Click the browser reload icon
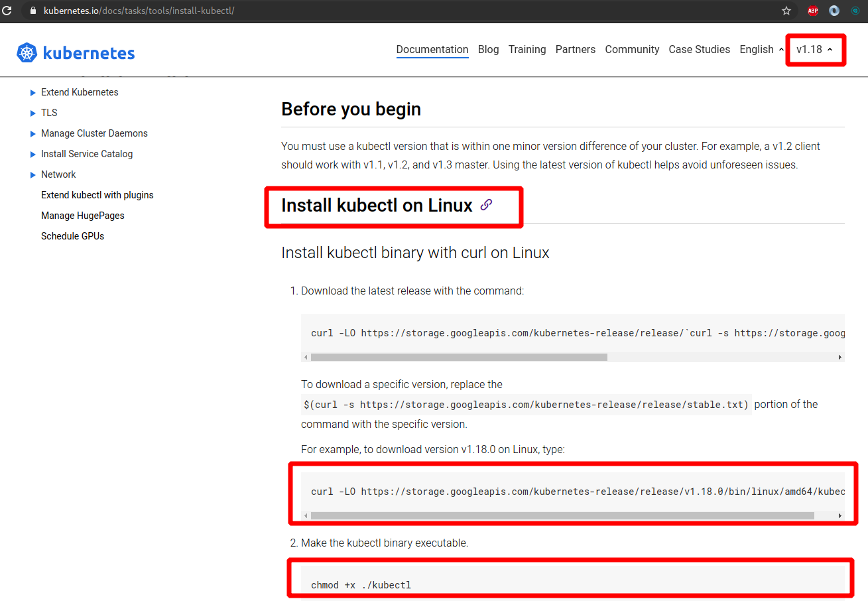868x601 pixels. pyautogui.click(x=7, y=11)
